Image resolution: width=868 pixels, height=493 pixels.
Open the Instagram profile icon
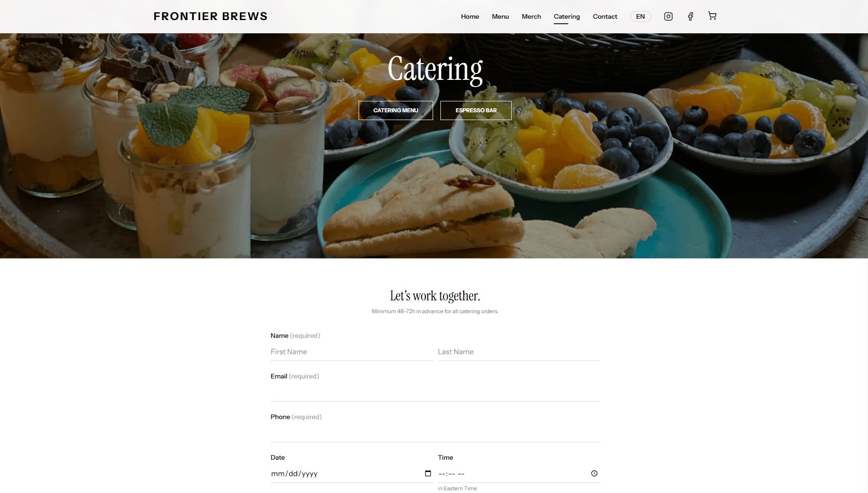click(668, 16)
